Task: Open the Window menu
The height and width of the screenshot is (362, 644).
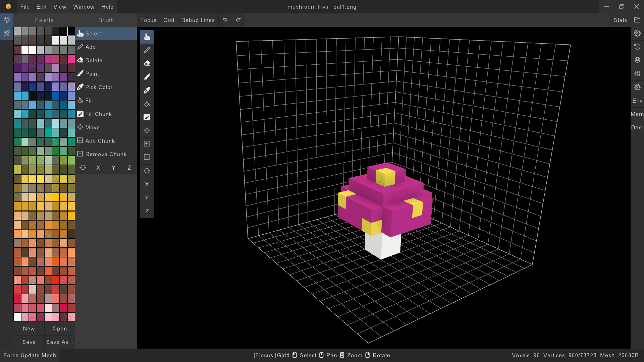Action: [x=84, y=7]
